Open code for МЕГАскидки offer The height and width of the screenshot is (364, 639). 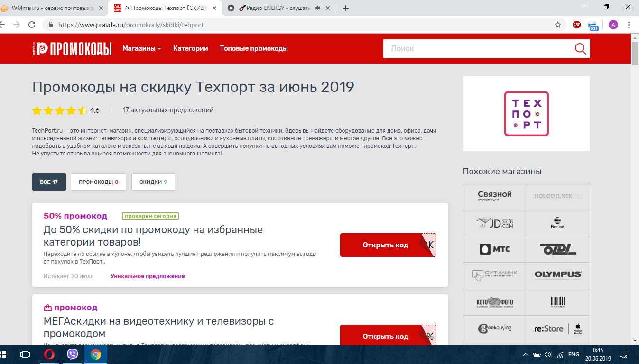coord(388,336)
